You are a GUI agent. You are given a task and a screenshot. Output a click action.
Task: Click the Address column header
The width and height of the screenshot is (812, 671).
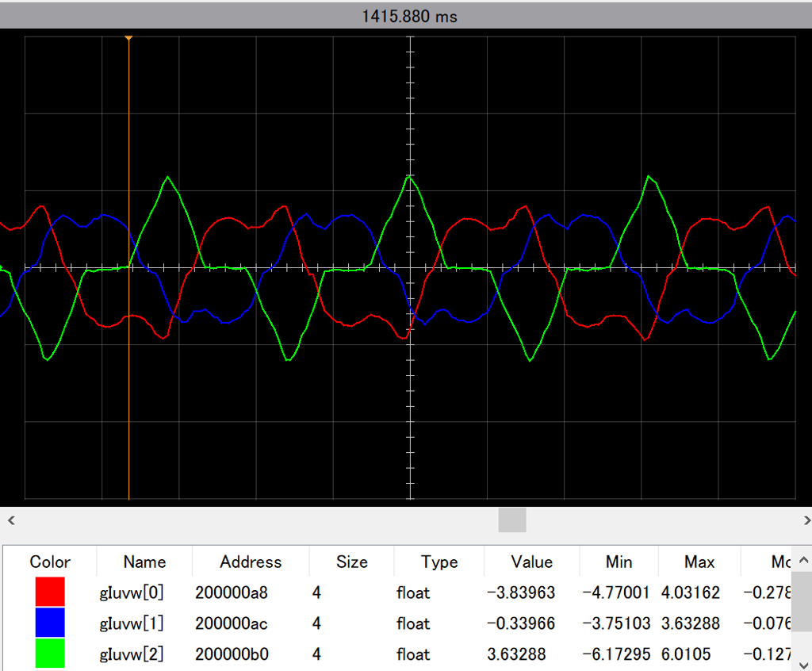click(x=251, y=562)
